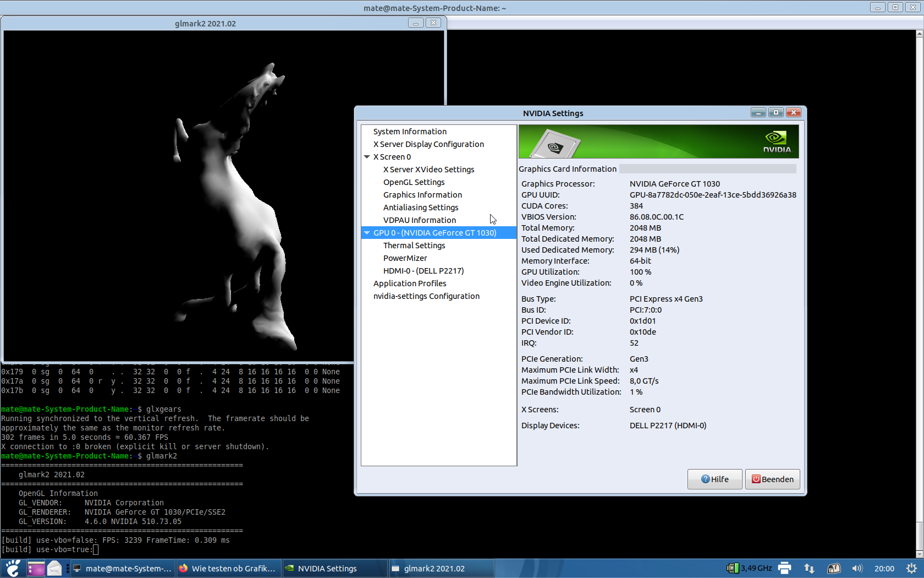
Task: Click the 3,49 GHz CPU frequency text
Action: coord(756,568)
